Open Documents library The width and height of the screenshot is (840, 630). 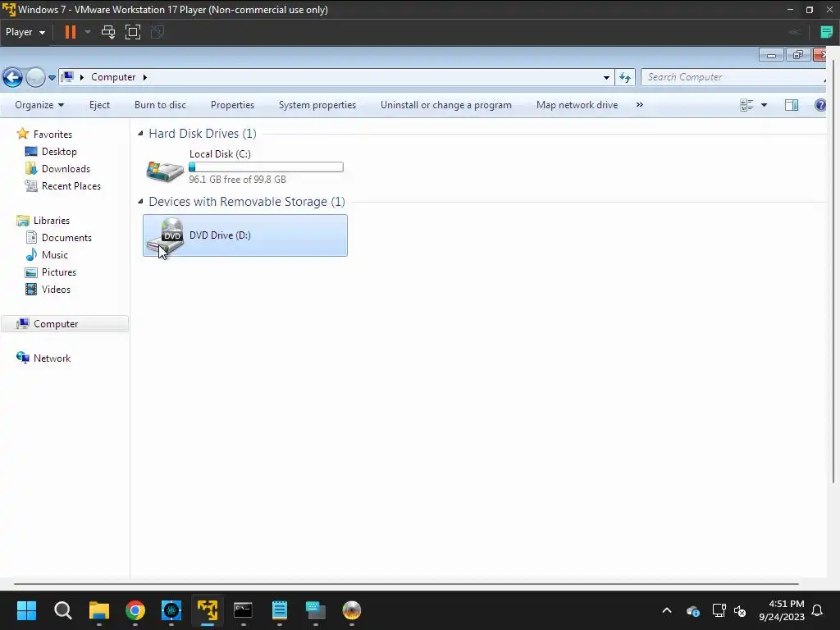click(x=66, y=237)
